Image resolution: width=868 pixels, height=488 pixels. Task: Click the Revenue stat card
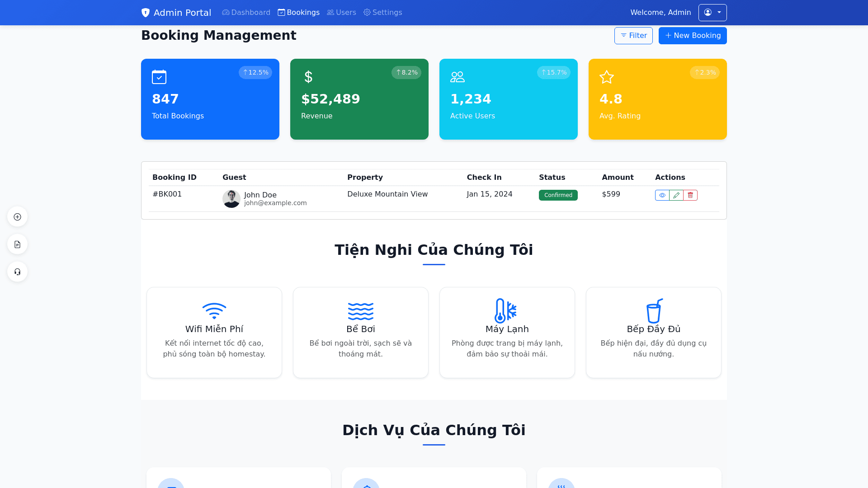pos(359,99)
